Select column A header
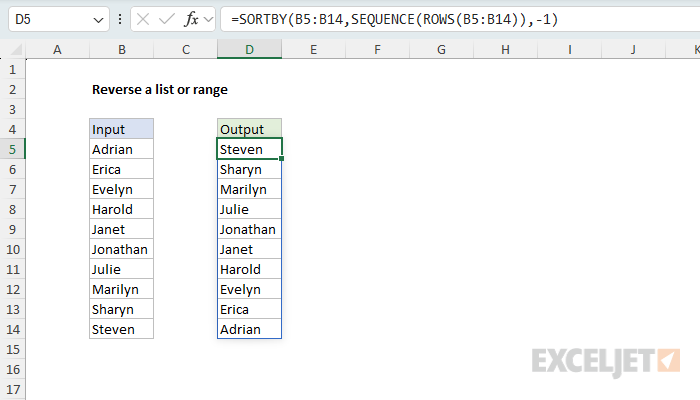Viewport: 700px width, 400px height. coord(57,49)
